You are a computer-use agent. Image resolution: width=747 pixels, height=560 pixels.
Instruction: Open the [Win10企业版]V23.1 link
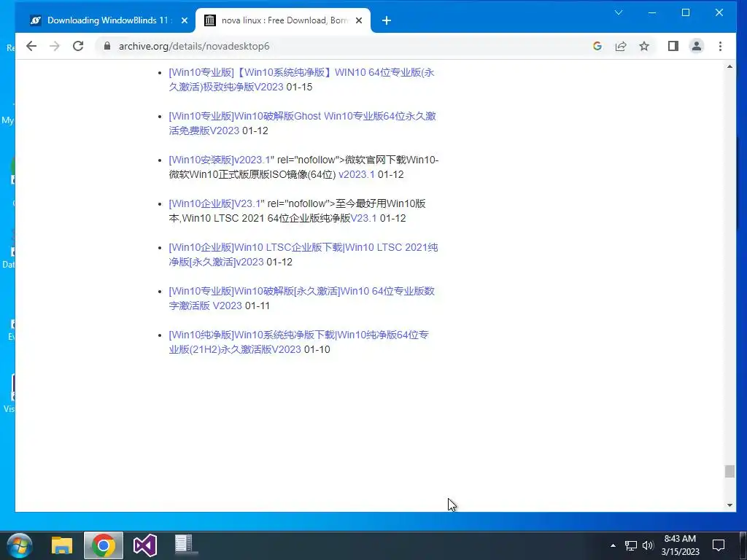coord(215,204)
